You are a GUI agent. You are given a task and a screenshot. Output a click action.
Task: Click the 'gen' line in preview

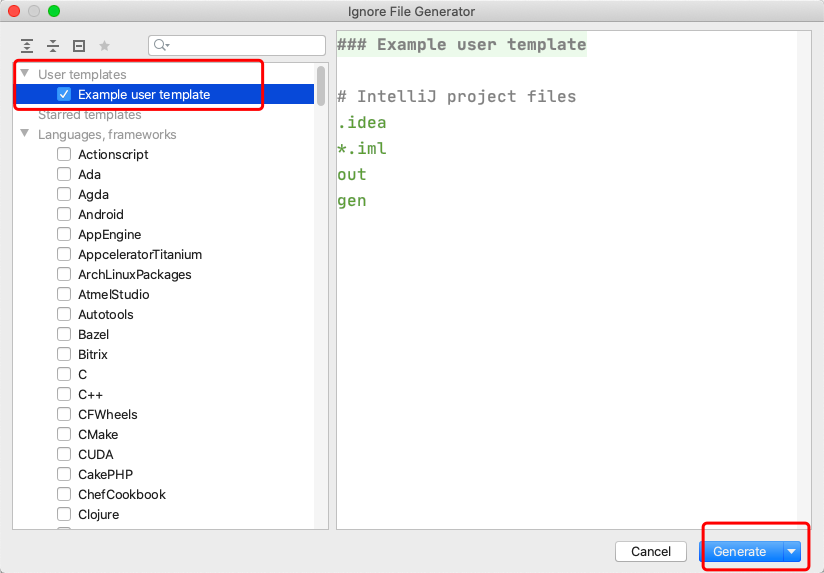[352, 201]
